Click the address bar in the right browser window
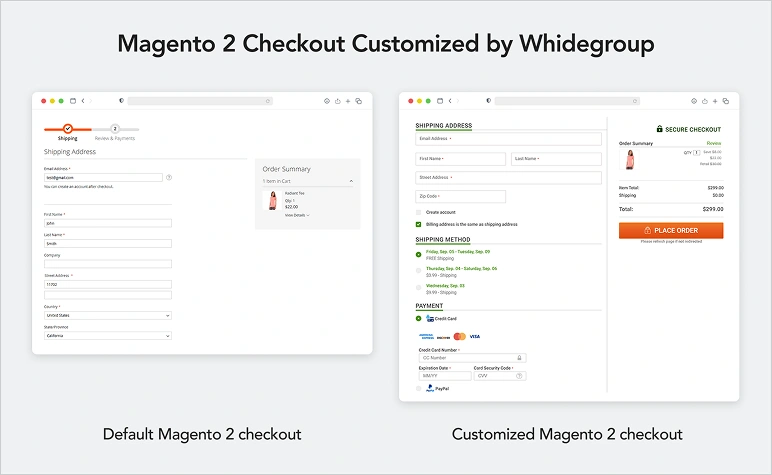772x475 pixels. 567,101
